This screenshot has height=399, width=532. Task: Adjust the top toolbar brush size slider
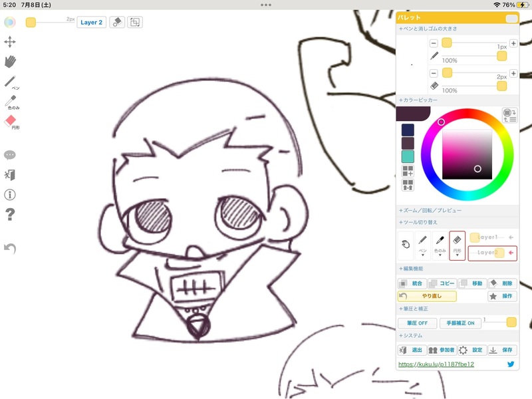click(31, 23)
